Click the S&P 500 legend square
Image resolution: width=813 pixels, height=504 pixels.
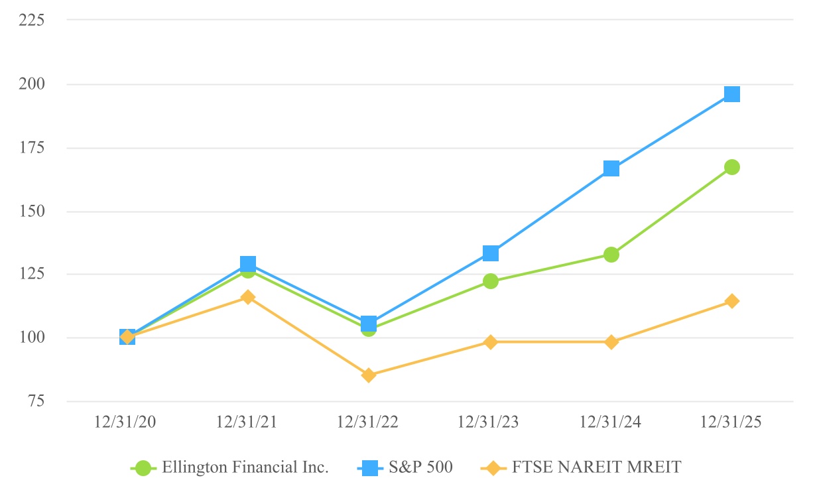pyautogui.click(x=371, y=468)
